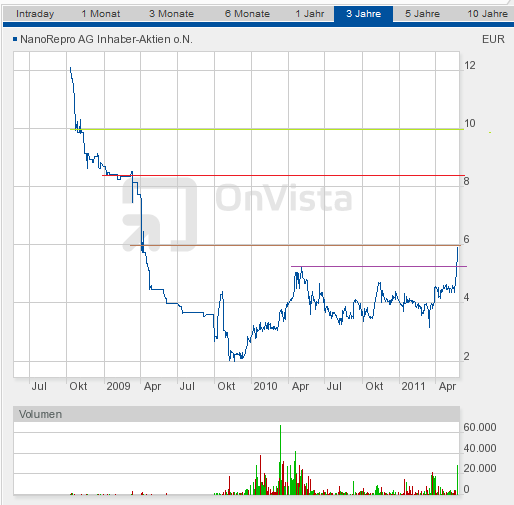
Task: Open the 10 Jahre tab
Action: pyautogui.click(x=487, y=14)
